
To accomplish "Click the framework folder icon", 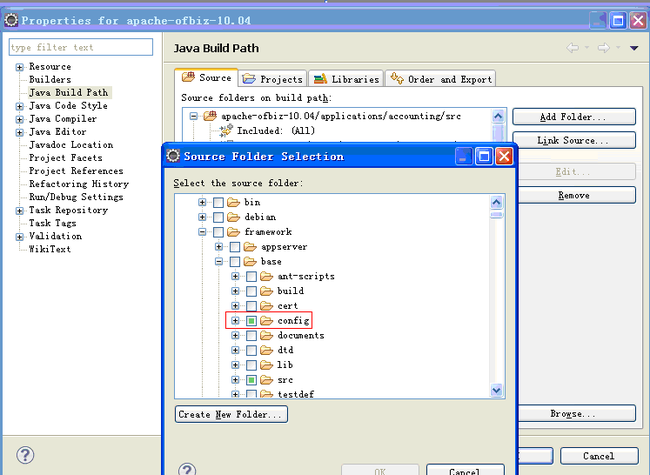I will pos(233,232).
